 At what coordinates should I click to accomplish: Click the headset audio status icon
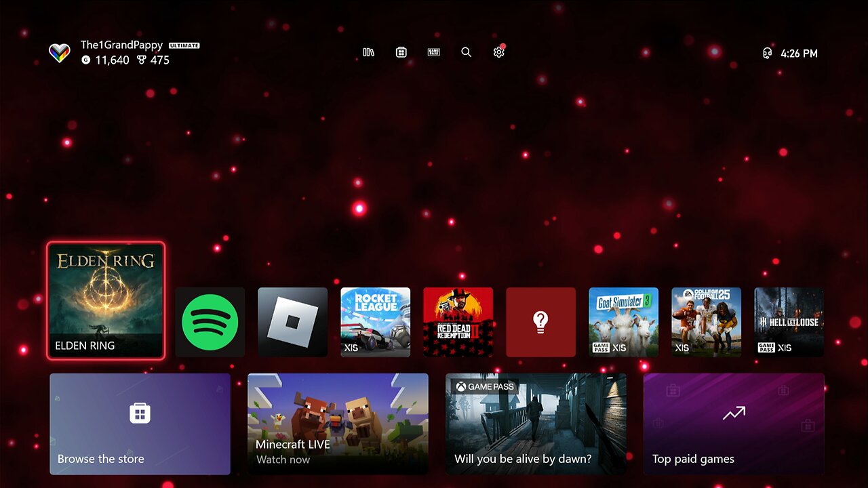(768, 53)
